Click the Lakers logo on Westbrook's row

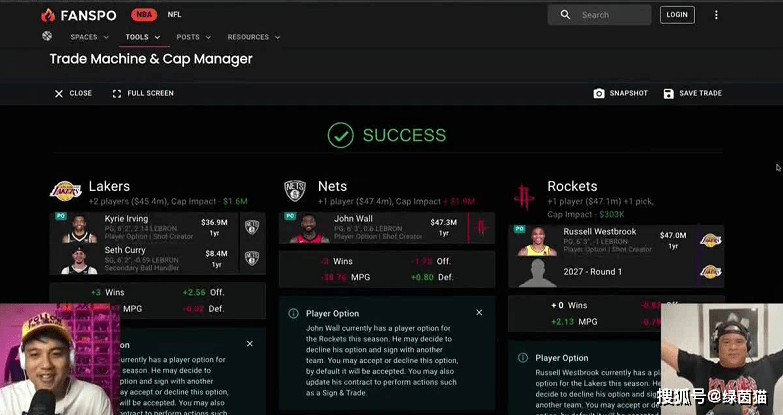(711, 240)
